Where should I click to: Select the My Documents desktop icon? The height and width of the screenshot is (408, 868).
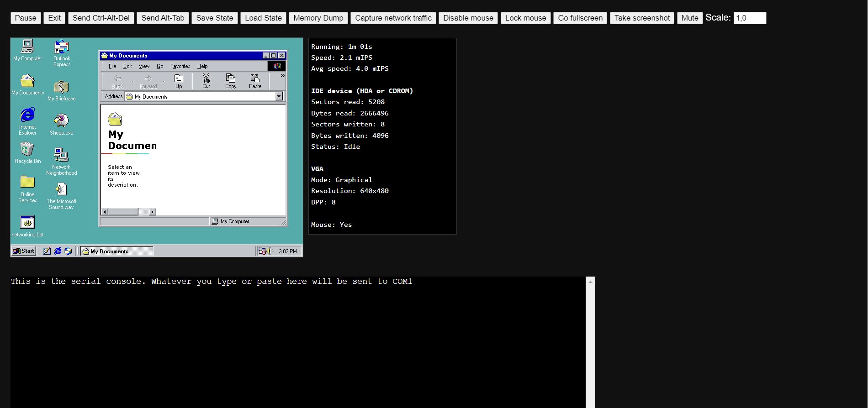click(x=27, y=85)
